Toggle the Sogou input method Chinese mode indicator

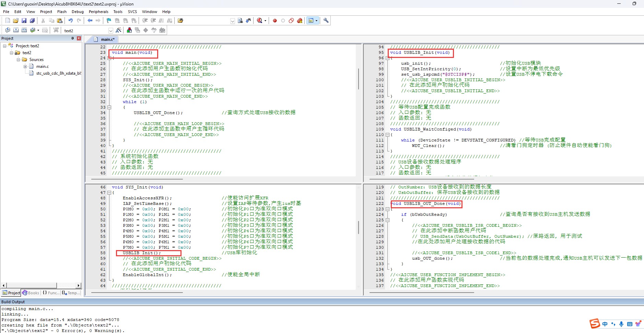(x=605, y=324)
